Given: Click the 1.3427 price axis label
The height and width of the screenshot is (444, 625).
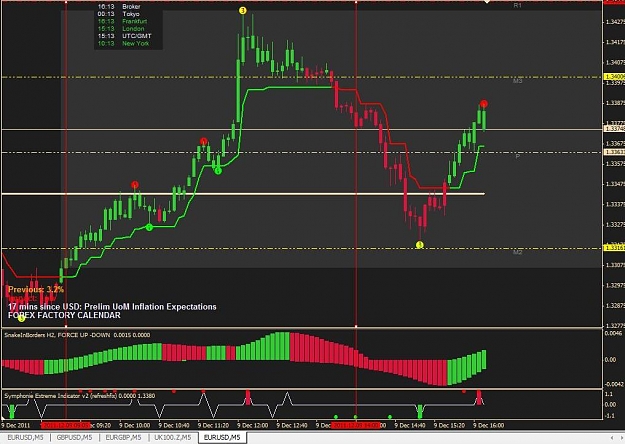Looking at the screenshot, I should click(615, 22).
